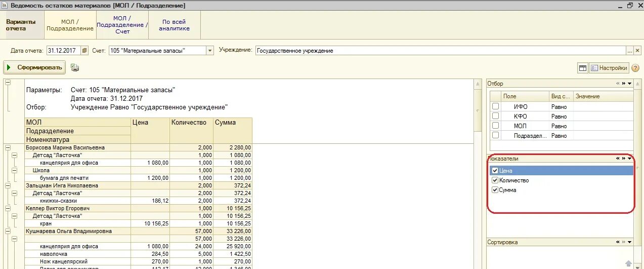Screen dimensions: 644x269
Task: Select the Равно cell in МОЛ row
Action: (x=561, y=126)
